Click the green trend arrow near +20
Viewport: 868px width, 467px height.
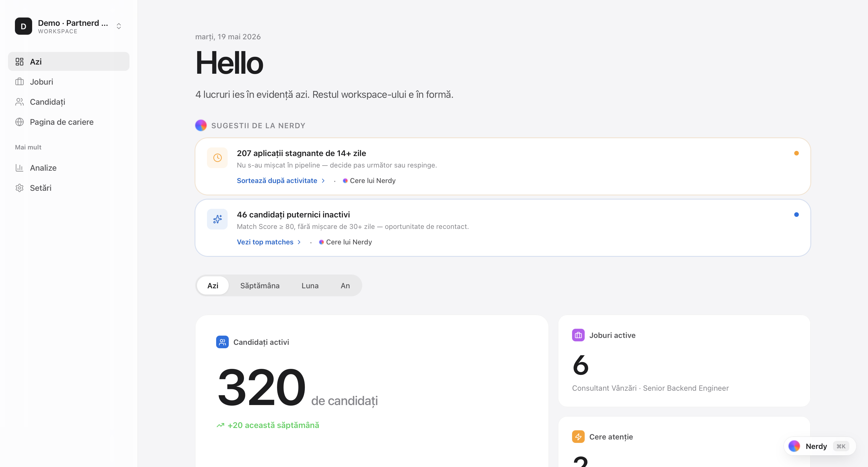click(220, 425)
